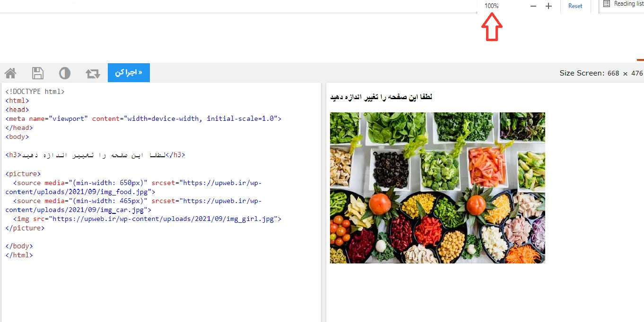
Task: Click the closing </body> tag line
Action: (19, 246)
